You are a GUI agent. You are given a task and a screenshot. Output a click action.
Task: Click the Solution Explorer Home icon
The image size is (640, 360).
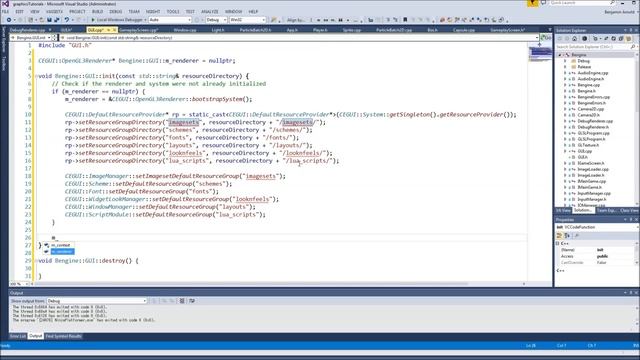coord(575,39)
